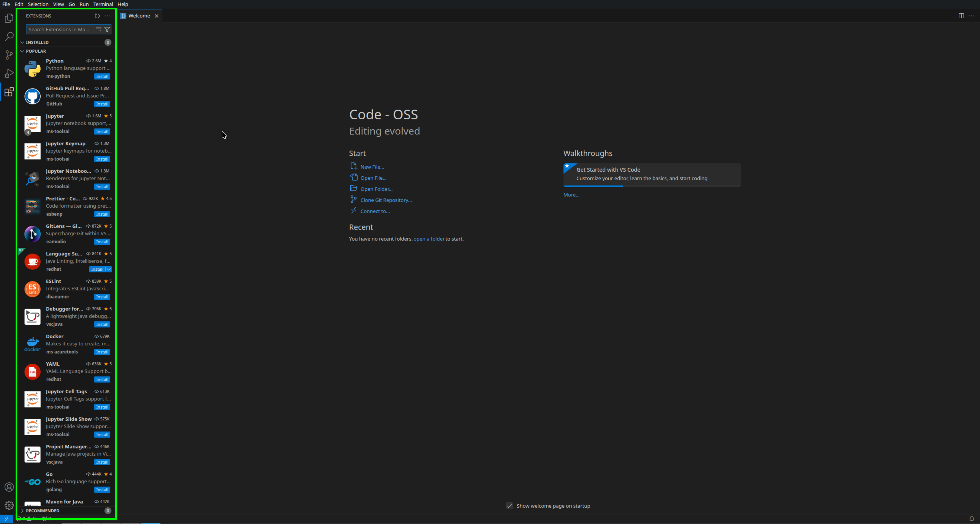Install the Python extension
The height and width of the screenshot is (524, 980).
(x=102, y=77)
